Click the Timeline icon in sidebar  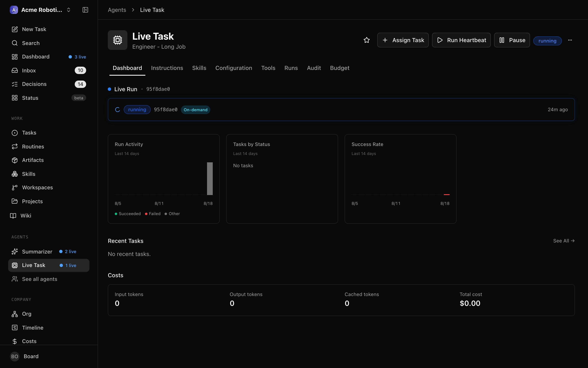tap(14, 328)
